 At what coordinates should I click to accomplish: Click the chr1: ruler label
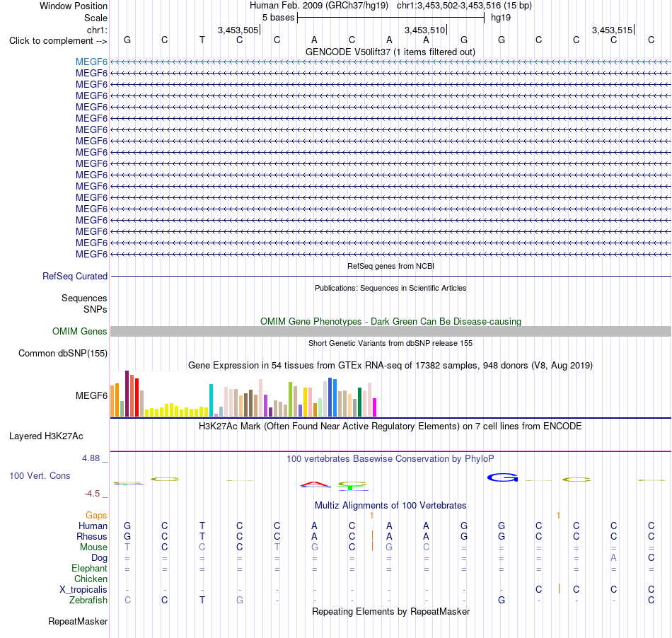click(x=97, y=30)
